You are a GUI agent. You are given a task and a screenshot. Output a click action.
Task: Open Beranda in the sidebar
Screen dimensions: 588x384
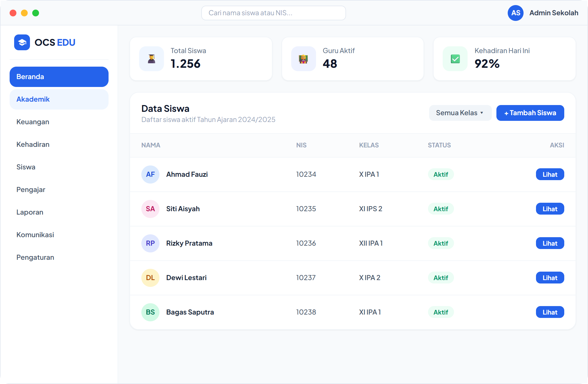(x=59, y=77)
